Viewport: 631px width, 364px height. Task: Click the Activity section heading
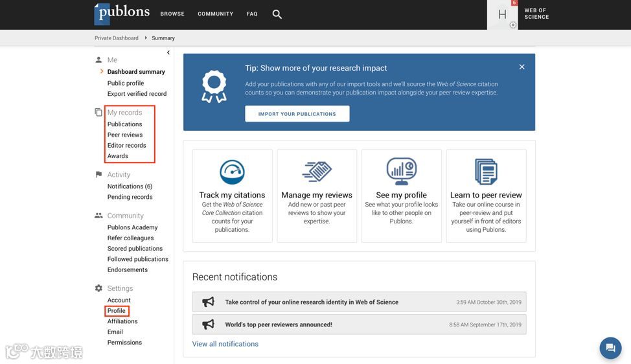[119, 175]
